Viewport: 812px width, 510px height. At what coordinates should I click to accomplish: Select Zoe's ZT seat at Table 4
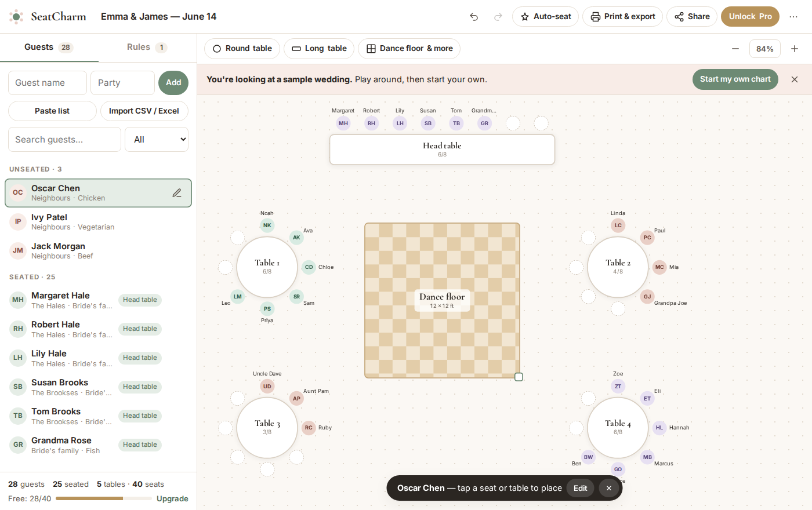(618, 386)
